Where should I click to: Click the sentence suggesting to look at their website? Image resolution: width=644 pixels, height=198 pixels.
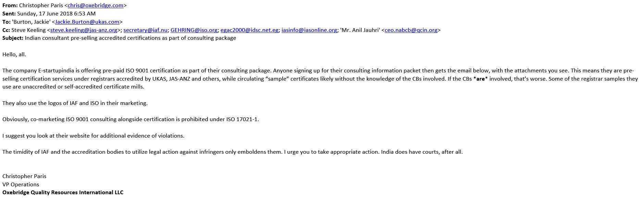click(93, 136)
